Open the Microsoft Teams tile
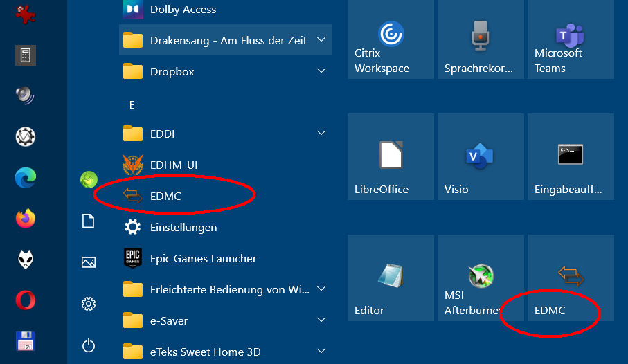The width and height of the screenshot is (628, 364). point(571,39)
